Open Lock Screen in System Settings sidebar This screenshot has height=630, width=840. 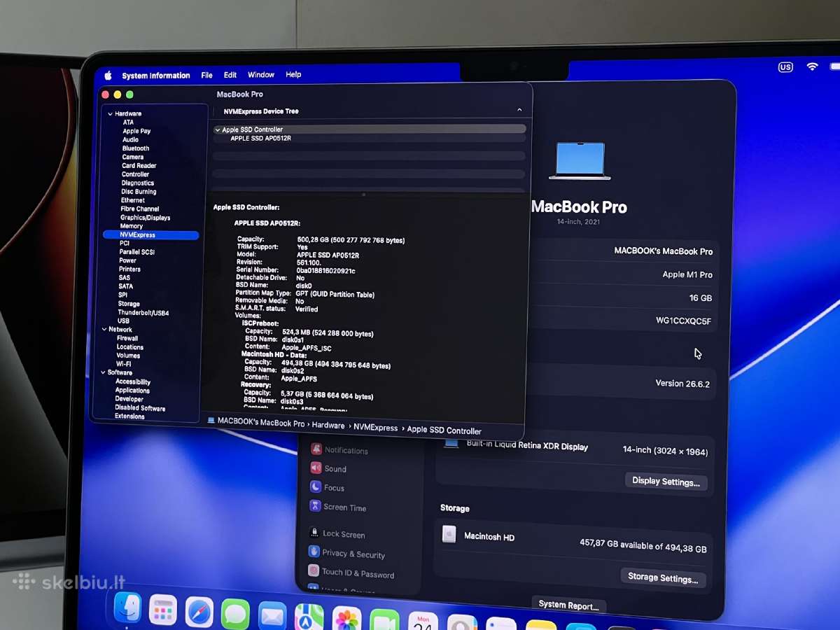tap(337, 533)
